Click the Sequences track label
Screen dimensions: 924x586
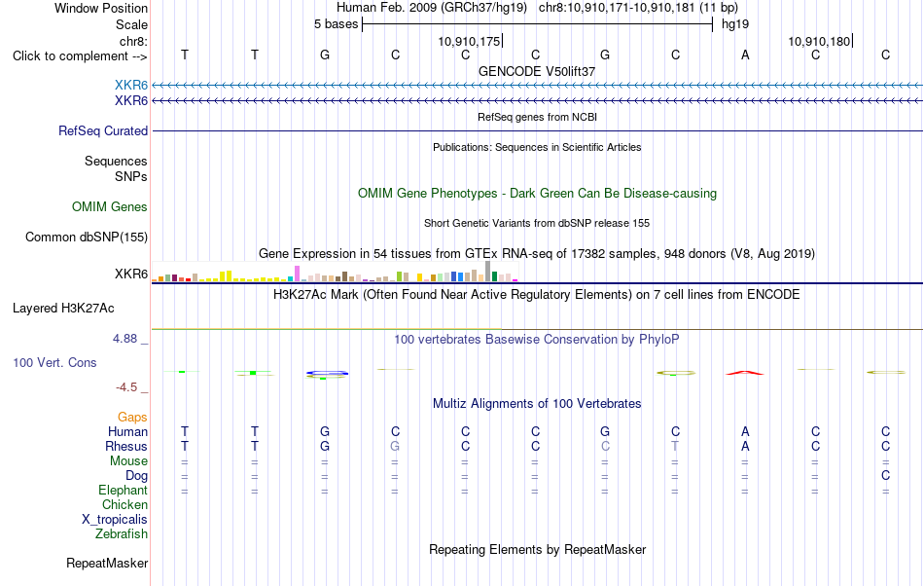116,161
